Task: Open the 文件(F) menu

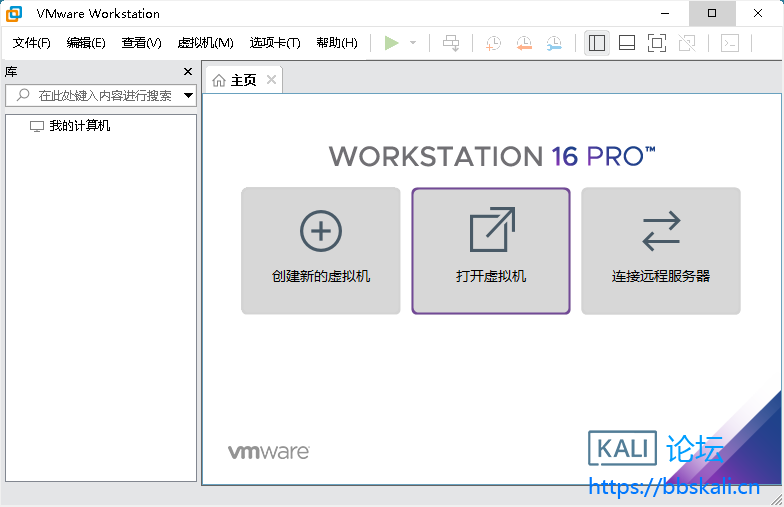Action: [31, 43]
